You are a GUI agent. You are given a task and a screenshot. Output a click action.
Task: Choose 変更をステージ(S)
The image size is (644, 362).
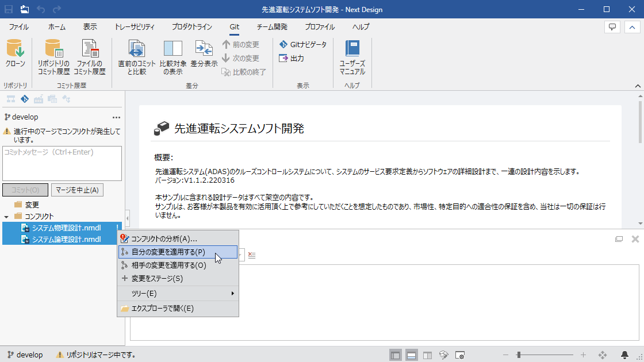click(x=178, y=278)
